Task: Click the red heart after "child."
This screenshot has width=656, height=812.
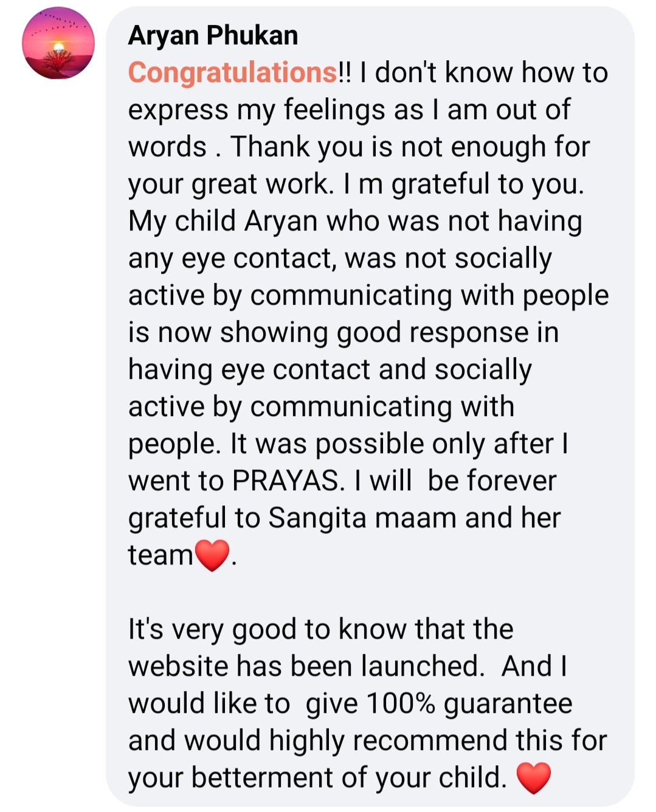Action: coord(533,778)
